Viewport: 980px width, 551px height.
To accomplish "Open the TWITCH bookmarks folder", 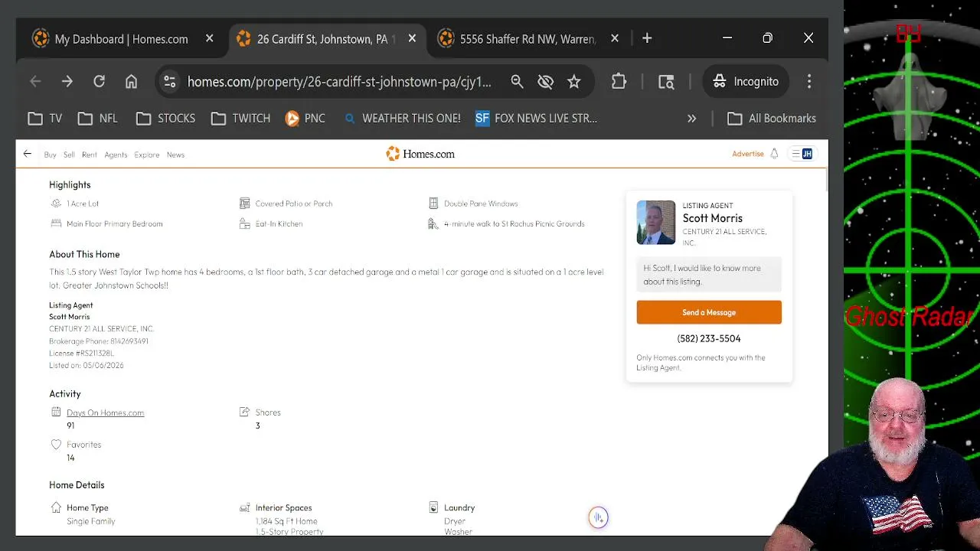I will click(x=241, y=119).
